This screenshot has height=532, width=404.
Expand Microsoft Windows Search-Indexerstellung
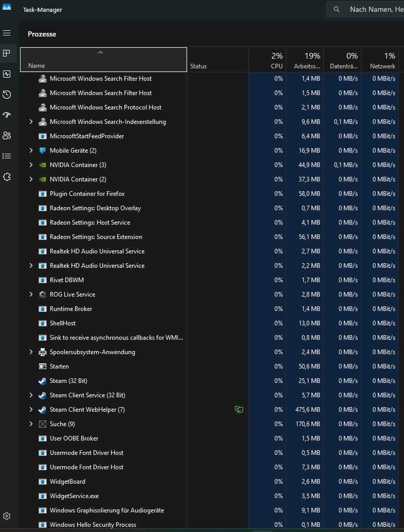coord(31,121)
